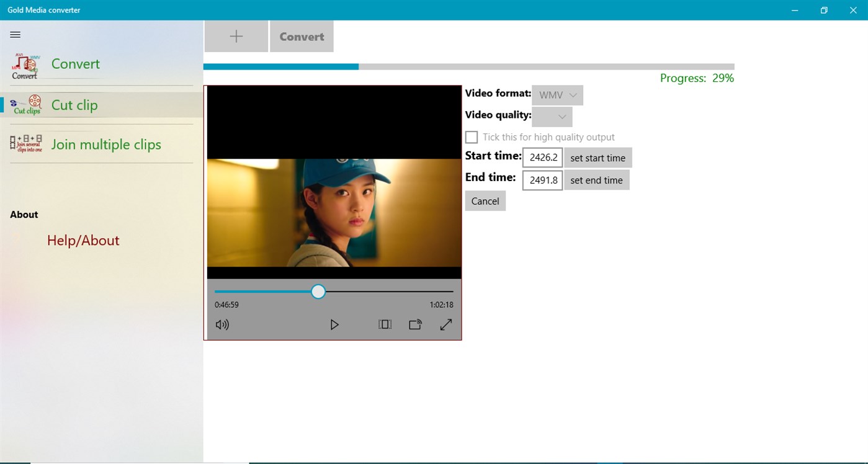The height and width of the screenshot is (464, 868).
Task: Open the cast to device icon
Action: coord(415,324)
